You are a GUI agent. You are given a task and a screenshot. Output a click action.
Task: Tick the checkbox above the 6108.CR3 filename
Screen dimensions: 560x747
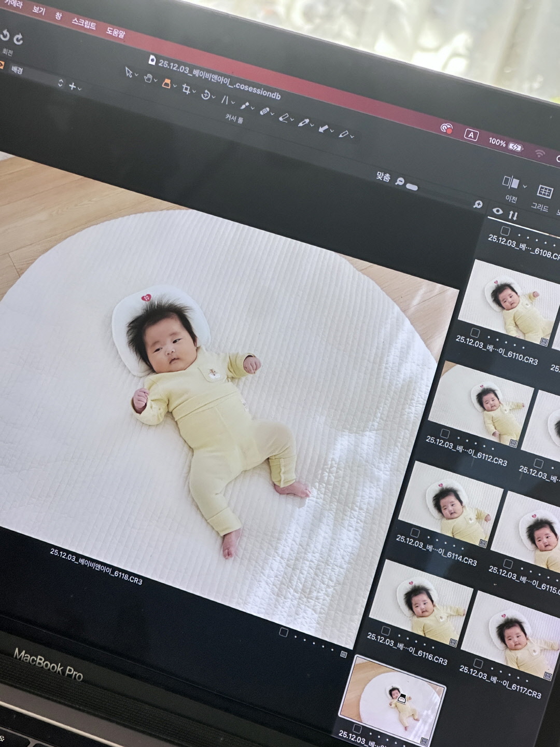click(x=506, y=231)
